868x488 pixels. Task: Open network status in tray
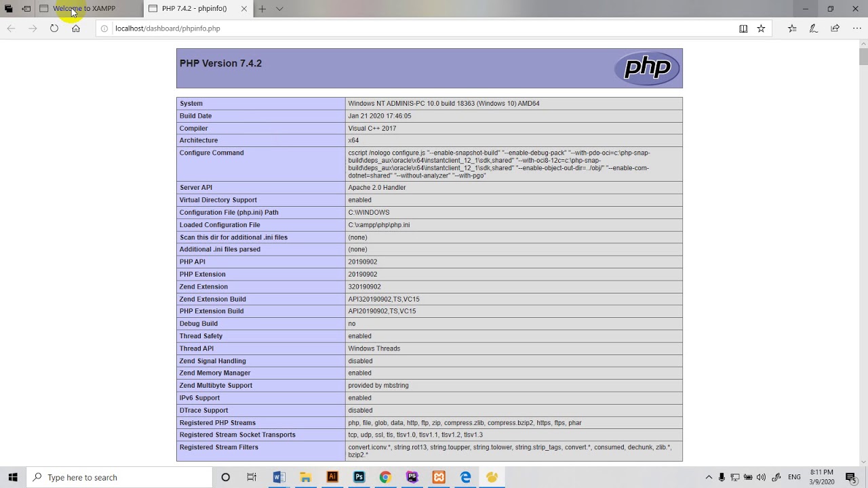pos(735,477)
